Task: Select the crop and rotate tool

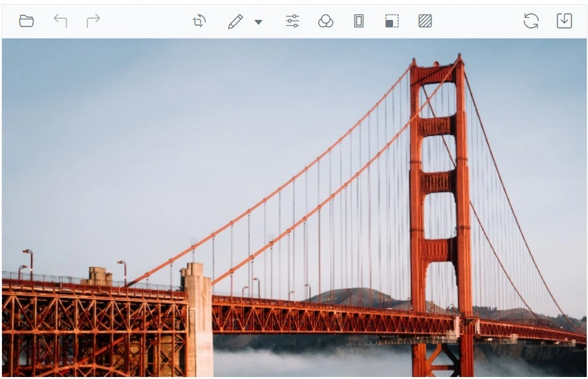Action: tap(199, 21)
